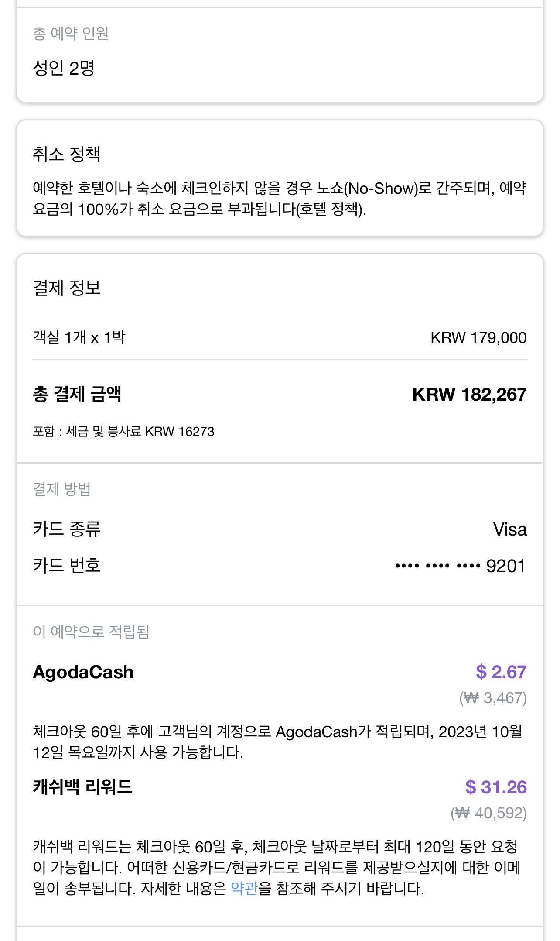
Task: Tap the 캐쉬백 리워드 heading
Action: (82, 787)
